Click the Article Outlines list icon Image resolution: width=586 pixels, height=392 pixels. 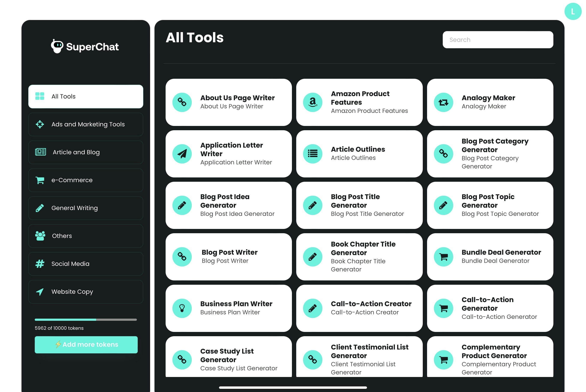pos(313,154)
